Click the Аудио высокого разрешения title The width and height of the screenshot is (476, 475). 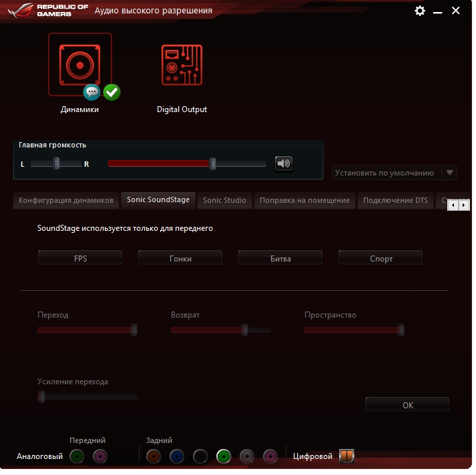tap(154, 11)
